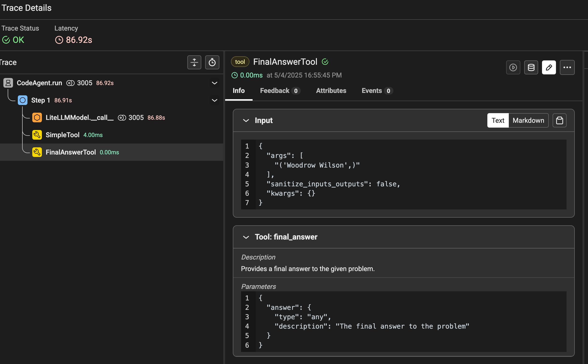The image size is (588, 364).
Task: Collapse the Input section chevron
Action: 246,120
